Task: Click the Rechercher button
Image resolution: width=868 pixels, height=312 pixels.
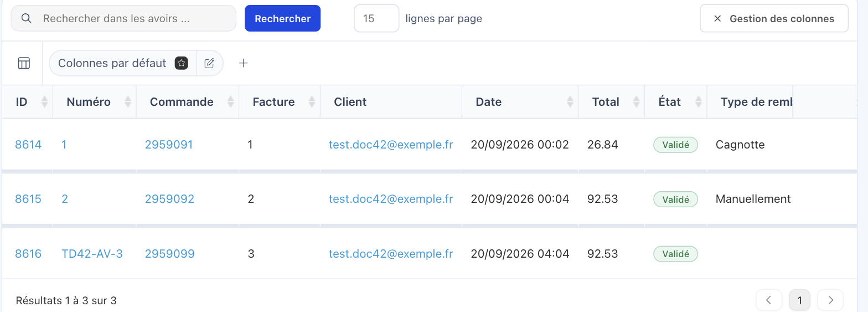Action: pos(282,18)
